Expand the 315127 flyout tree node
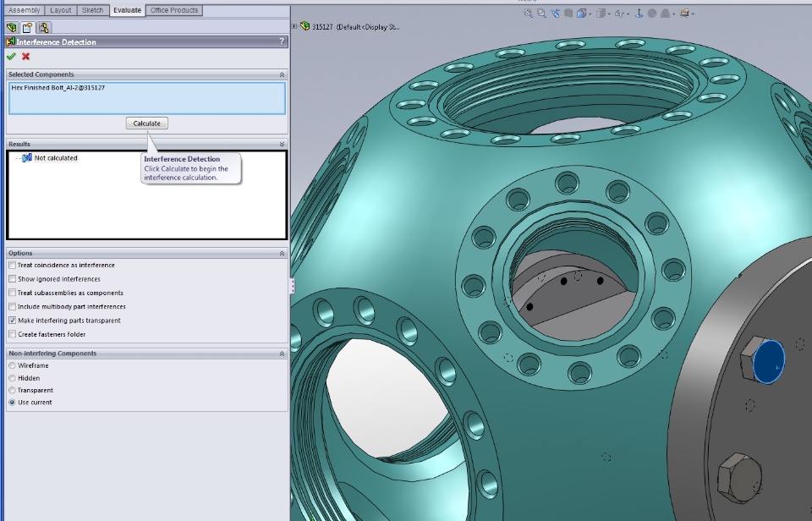This screenshot has height=521, width=812. 294,26
